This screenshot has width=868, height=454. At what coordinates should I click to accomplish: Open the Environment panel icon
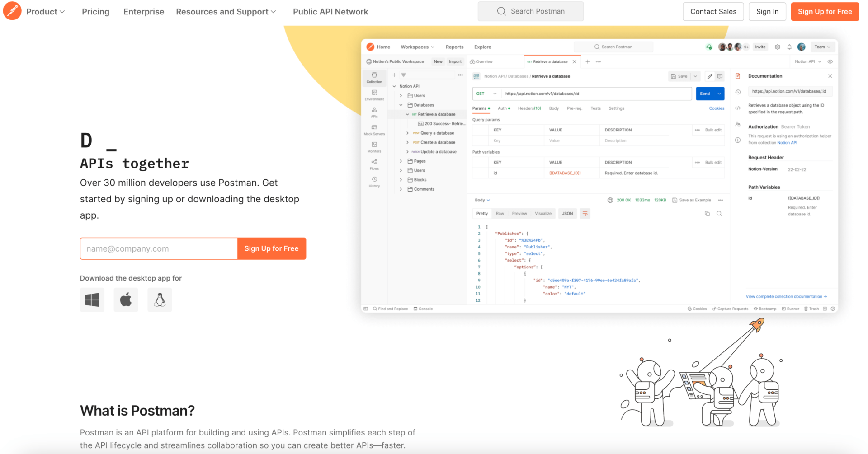[x=374, y=95]
